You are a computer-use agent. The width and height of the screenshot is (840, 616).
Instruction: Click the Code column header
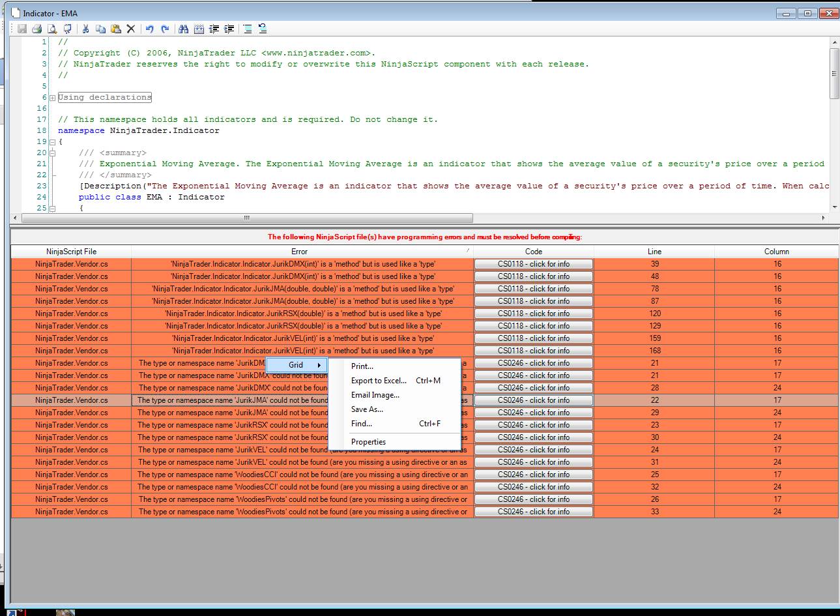click(534, 252)
